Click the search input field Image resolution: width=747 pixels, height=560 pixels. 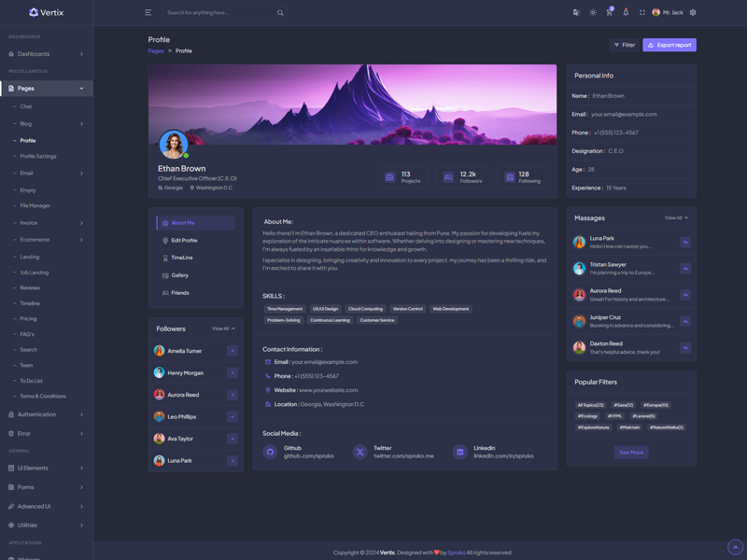(x=219, y=13)
